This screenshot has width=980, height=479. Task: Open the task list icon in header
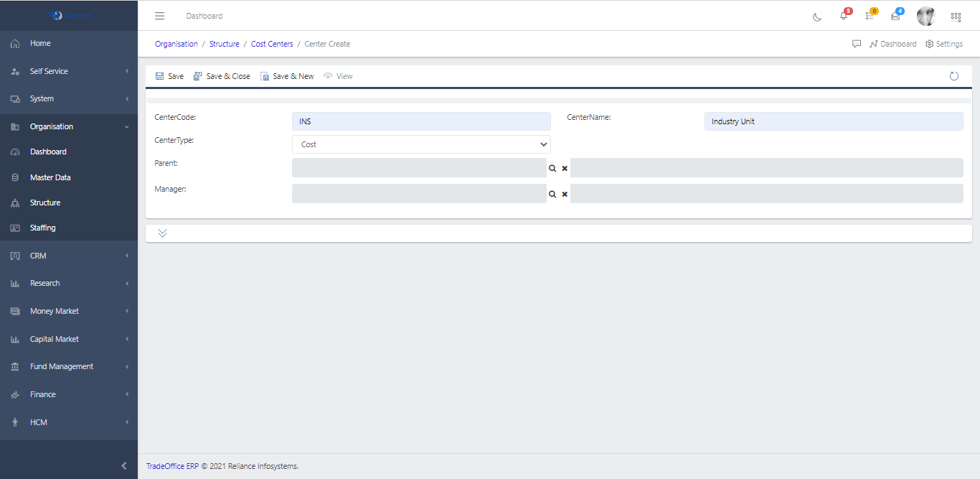[870, 17]
